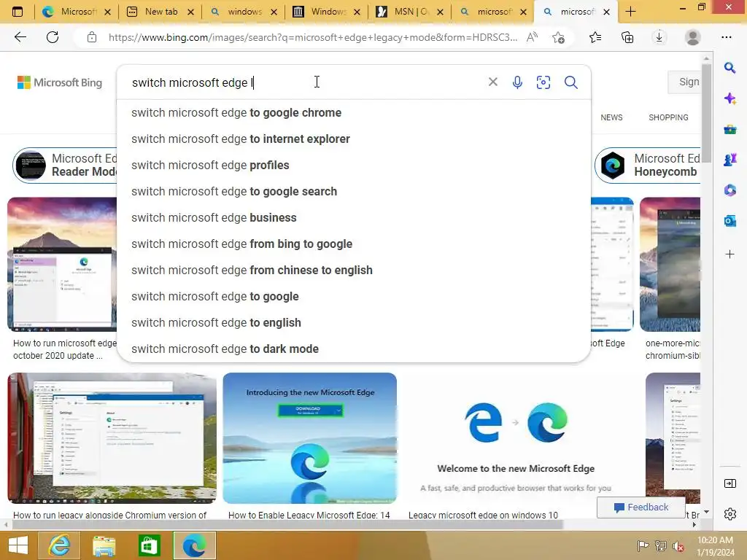The width and height of the screenshot is (747, 560).
Task: Select suggestion 'from chinese to english'
Action: [x=354, y=270]
